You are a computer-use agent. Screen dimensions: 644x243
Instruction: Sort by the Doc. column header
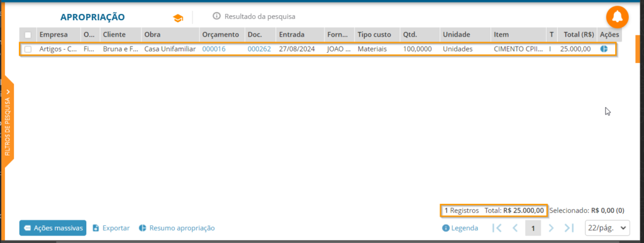(254, 35)
